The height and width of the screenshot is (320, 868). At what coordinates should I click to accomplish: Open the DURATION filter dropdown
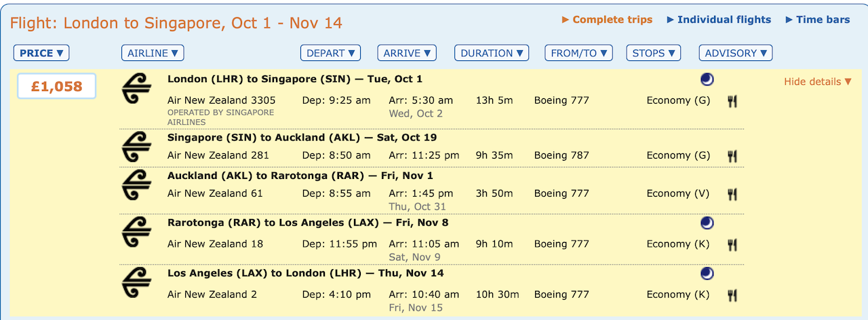pyautogui.click(x=492, y=53)
